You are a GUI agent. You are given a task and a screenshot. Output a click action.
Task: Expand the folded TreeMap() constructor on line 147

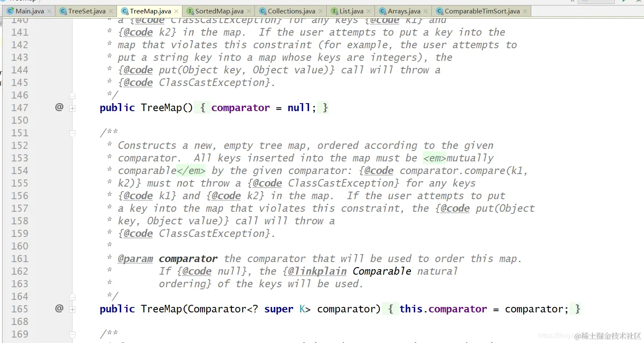72,108
